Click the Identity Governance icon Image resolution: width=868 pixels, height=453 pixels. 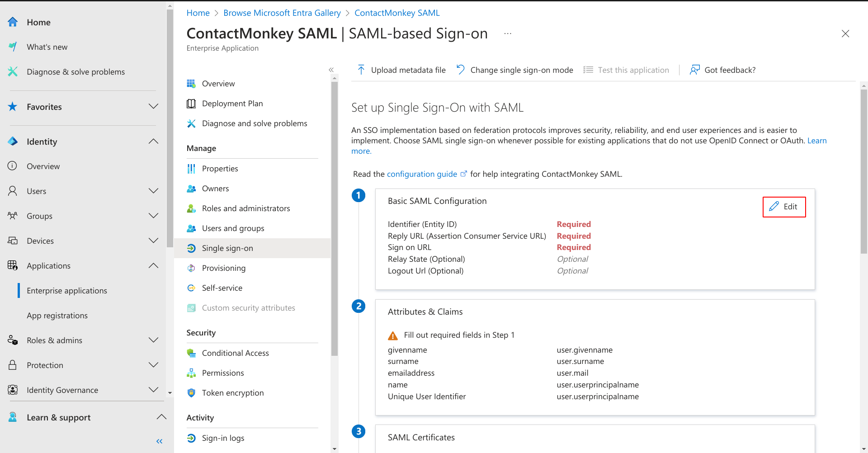(13, 390)
